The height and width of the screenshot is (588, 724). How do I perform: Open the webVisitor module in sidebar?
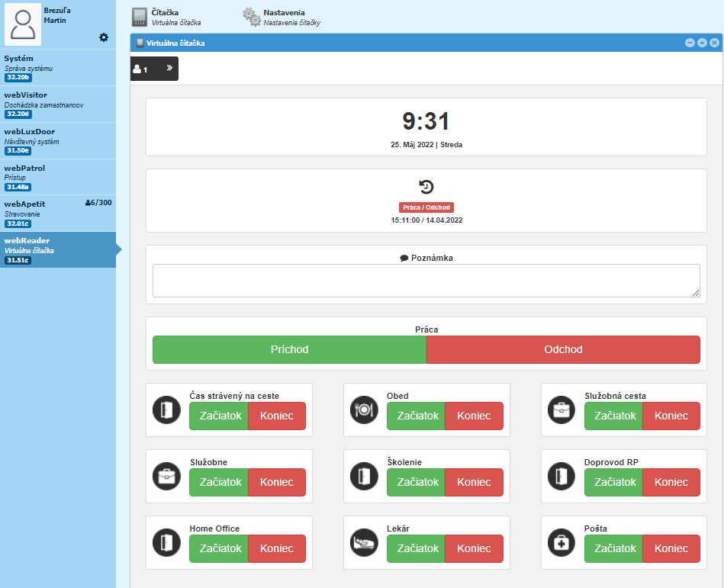click(58, 104)
